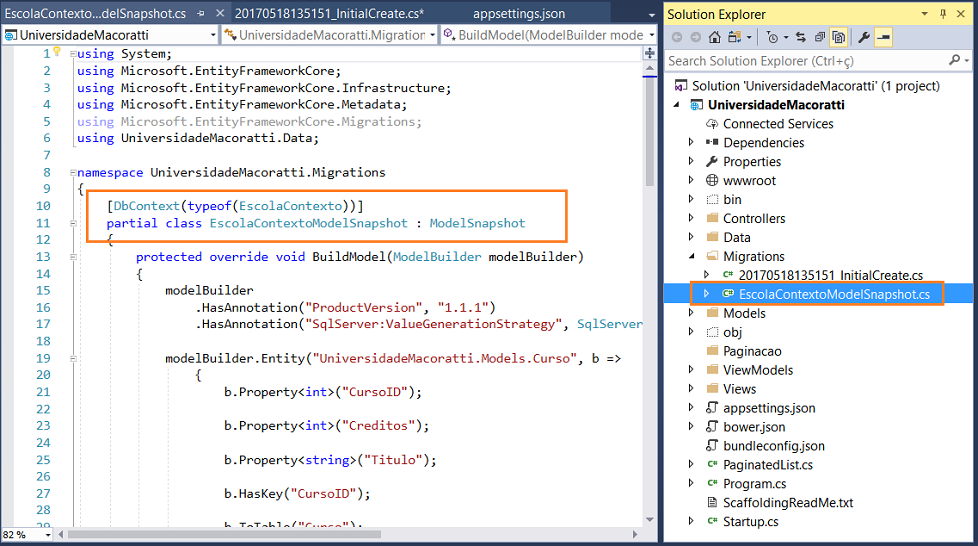978x546 pixels.
Task: Open the BuildModel member dropdown
Action: click(652, 35)
